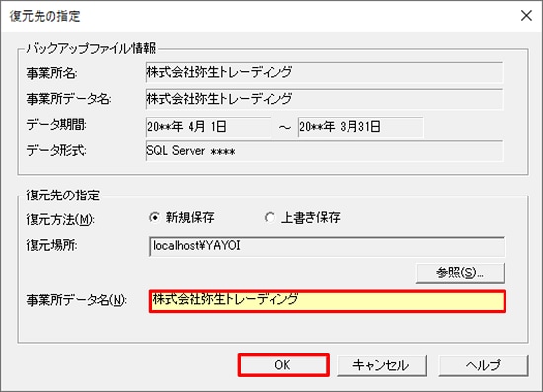This screenshot has width=543, height=392.
Task: Click the data period end date field with 3月31日
Action: (x=360, y=127)
